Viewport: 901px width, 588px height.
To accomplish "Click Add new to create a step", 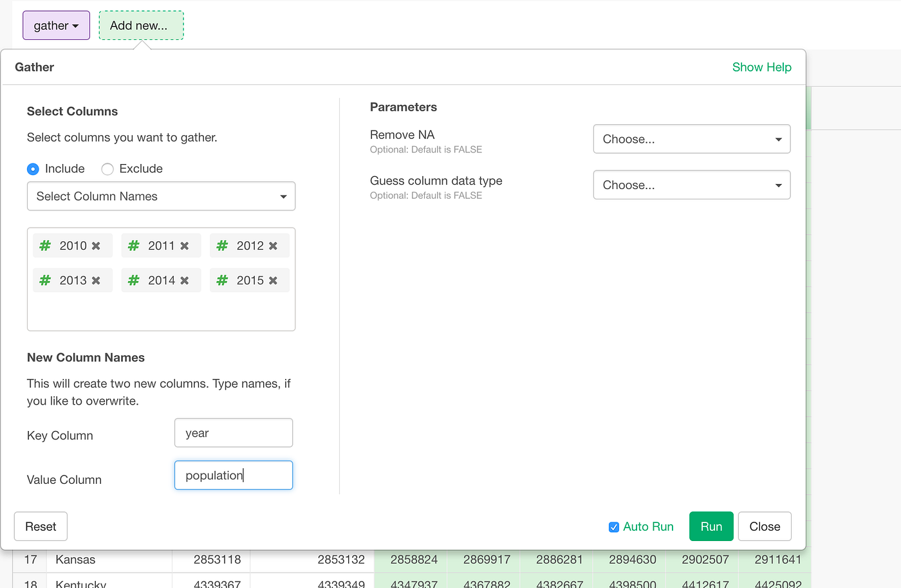I will click(141, 25).
